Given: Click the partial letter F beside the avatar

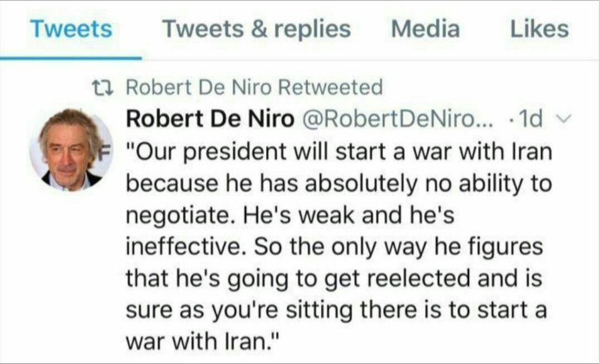Looking at the screenshot, I should pos(118,150).
